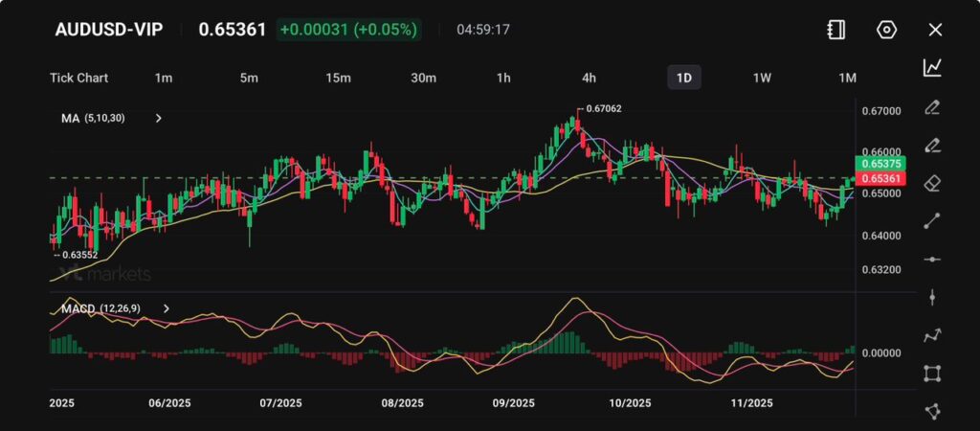This screenshot has width=980, height=431.
Task: Select the rectangle shape drawing tool
Action: click(932, 374)
